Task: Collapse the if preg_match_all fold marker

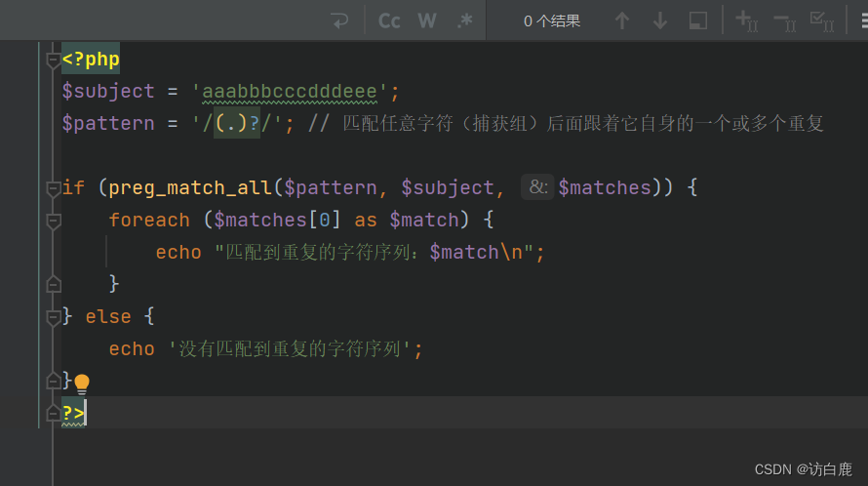Action: (53, 189)
